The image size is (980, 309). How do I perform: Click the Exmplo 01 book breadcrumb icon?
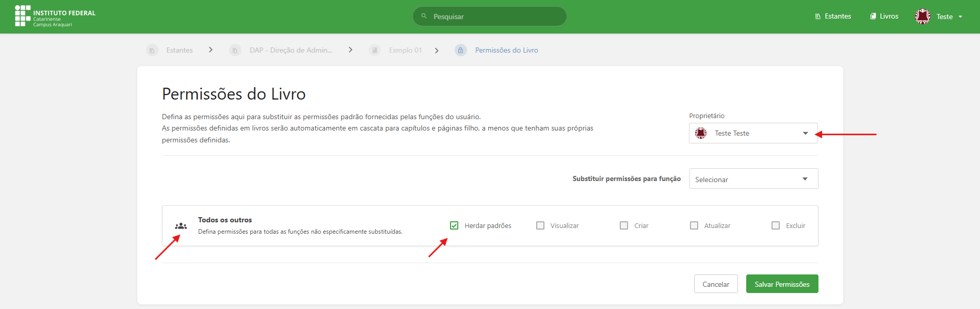pyautogui.click(x=375, y=50)
